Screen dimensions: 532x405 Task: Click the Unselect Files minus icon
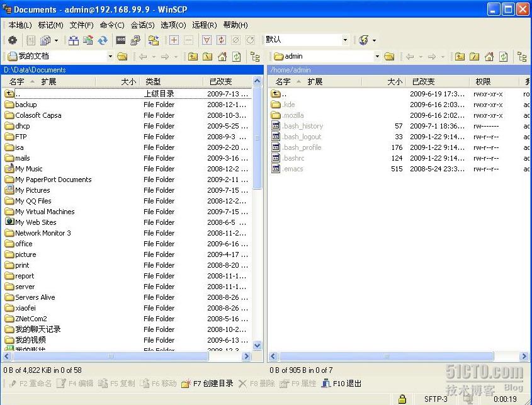(188, 40)
